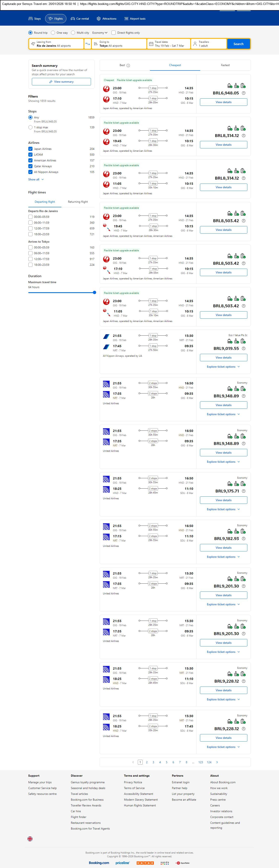Click the blue Search button
279x868 pixels.
click(x=238, y=44)
